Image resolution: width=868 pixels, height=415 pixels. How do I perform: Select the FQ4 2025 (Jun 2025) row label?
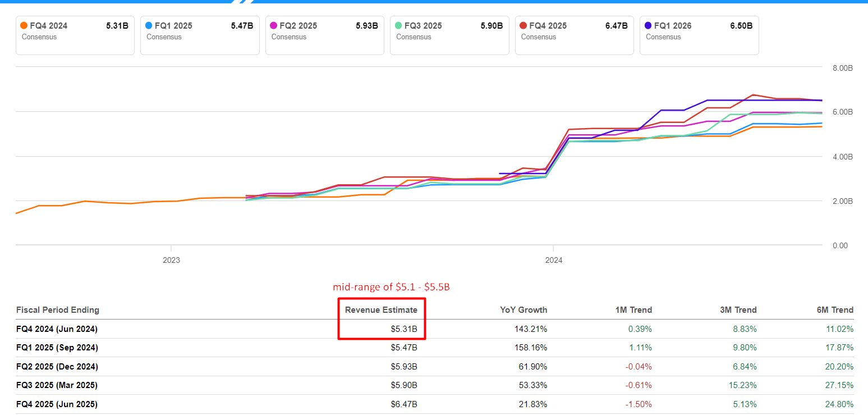57,404
